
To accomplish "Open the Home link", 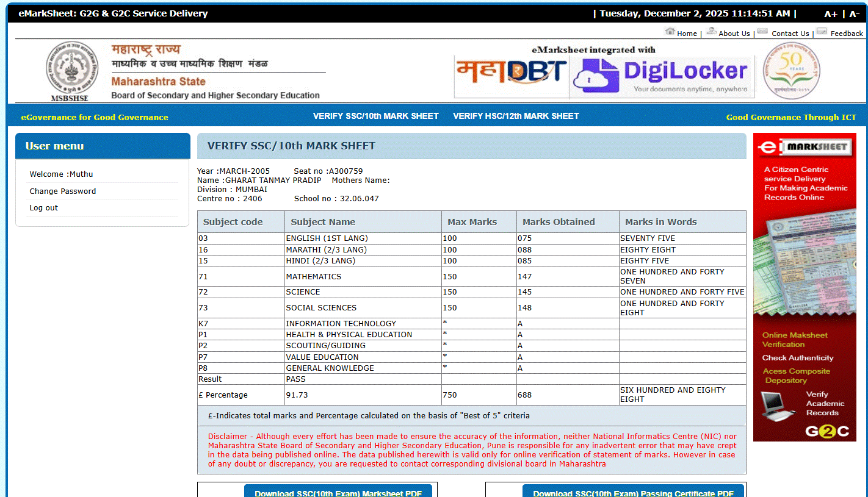I will (x=687, y=34).
